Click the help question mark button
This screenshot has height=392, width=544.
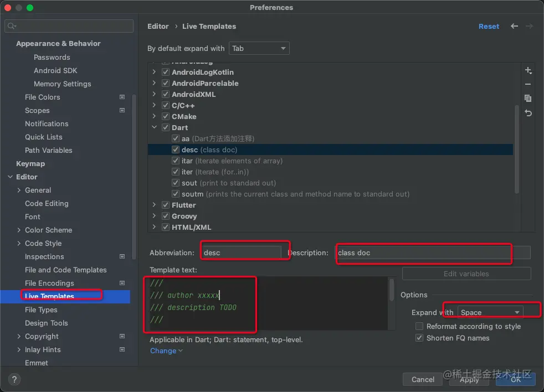pos(15,379)
